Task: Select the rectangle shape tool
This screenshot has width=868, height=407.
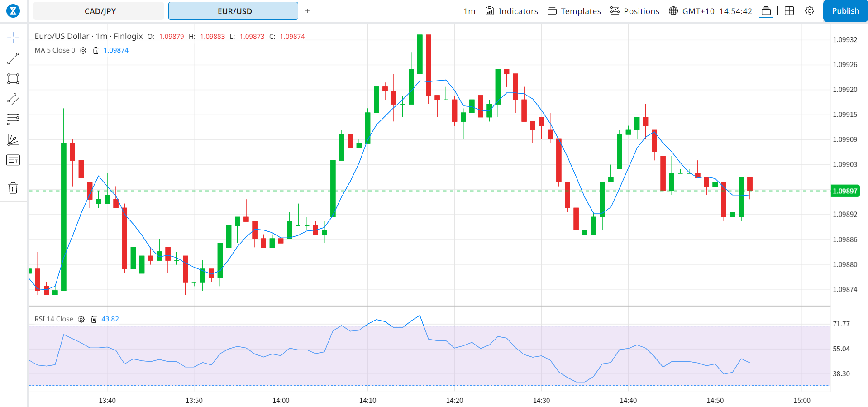Action: pos(13,79)
